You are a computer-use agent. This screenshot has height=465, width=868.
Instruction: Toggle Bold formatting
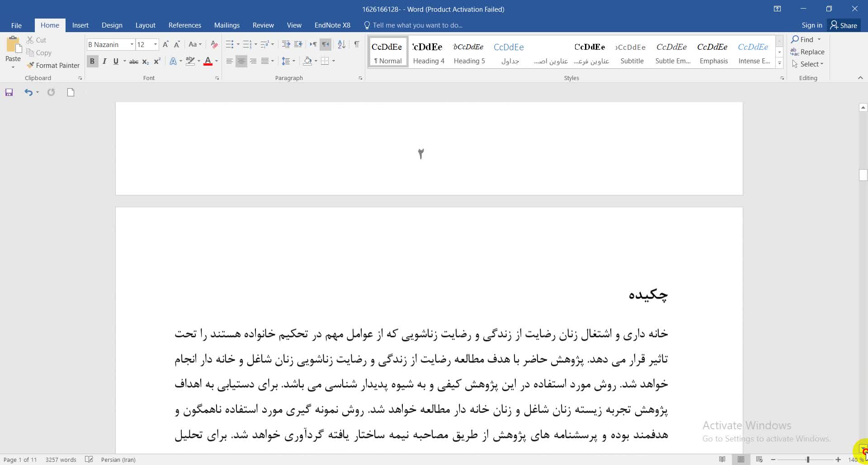92,61
